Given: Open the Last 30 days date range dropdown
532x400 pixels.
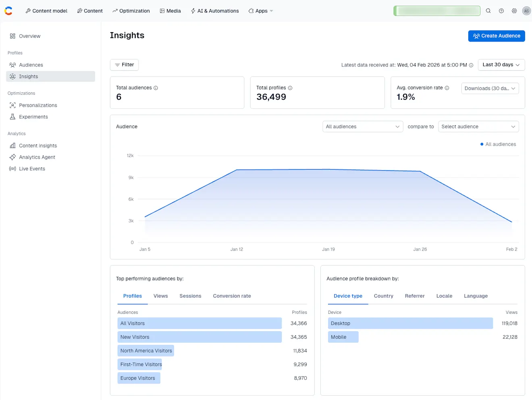Looking at the screenshot, I should click(501, 65).
